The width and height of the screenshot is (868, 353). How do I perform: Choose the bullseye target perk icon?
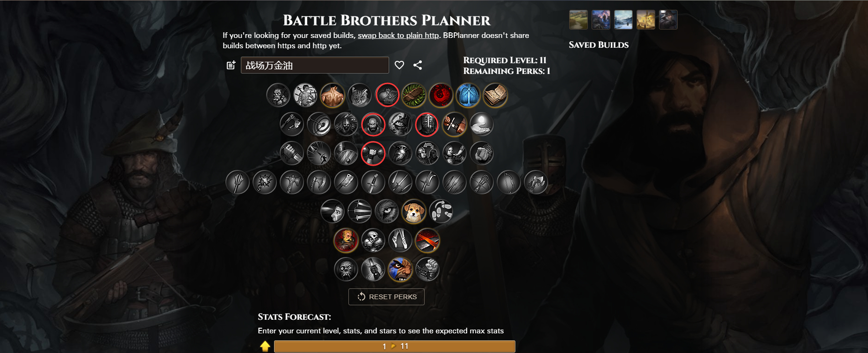pyautogui.click(x=319, y=125)
